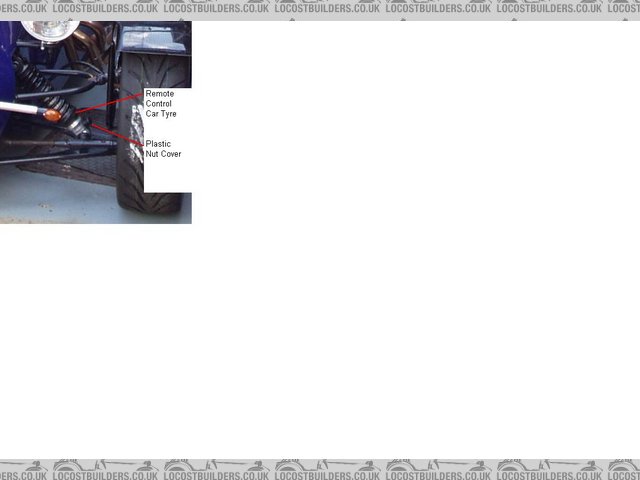The width and height of the screenshot is (640, 480).
Task: Click the "Plastic Nut Cover" annotation label
Action: click(163, 149)
